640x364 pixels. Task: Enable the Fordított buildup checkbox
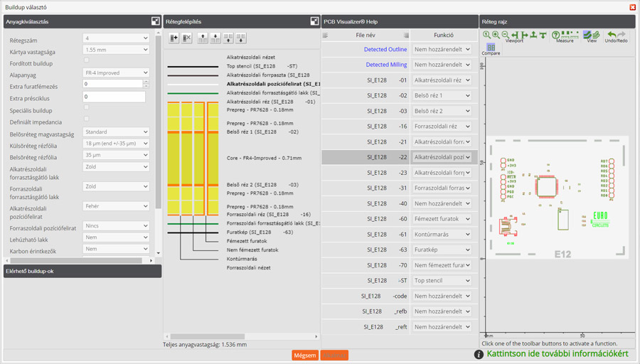[87, 61]
